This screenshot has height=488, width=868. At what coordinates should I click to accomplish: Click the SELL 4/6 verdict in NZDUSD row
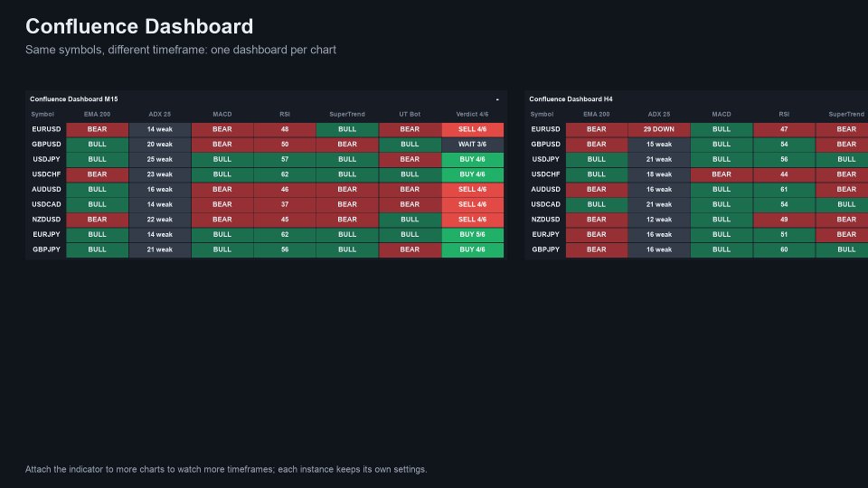(x=472, y=219)
